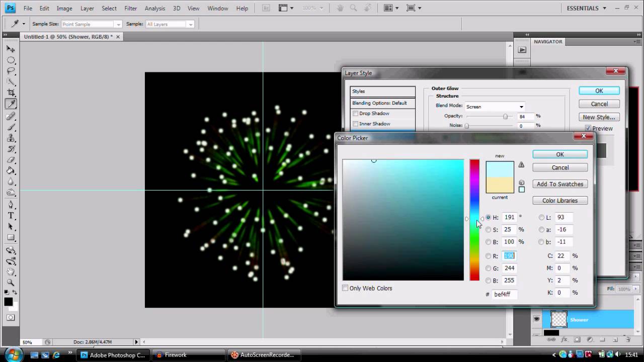
Task: Open the Layer menu
Action: coord(87,8)
